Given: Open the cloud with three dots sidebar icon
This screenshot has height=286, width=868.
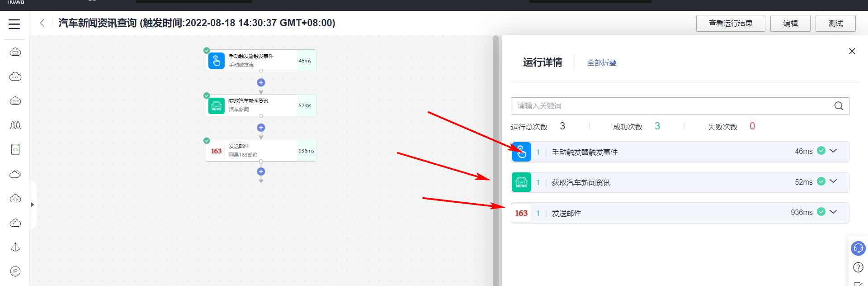Looking at the screenshot, I should (15, 76).
